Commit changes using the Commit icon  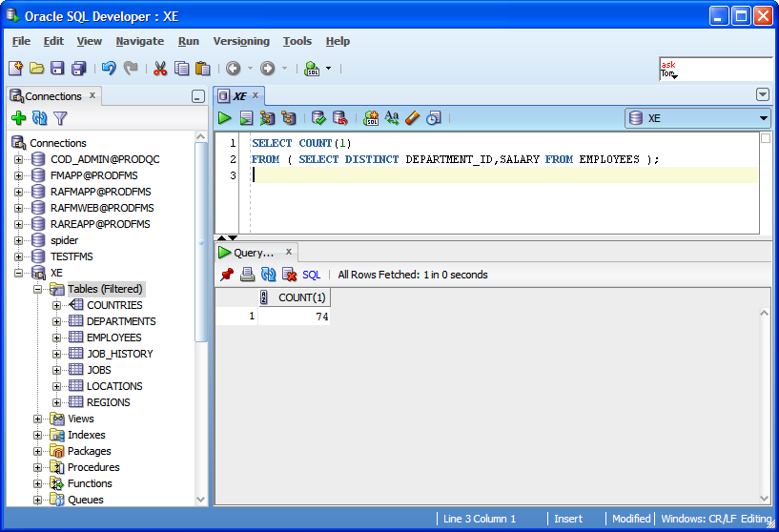(318, 118)
